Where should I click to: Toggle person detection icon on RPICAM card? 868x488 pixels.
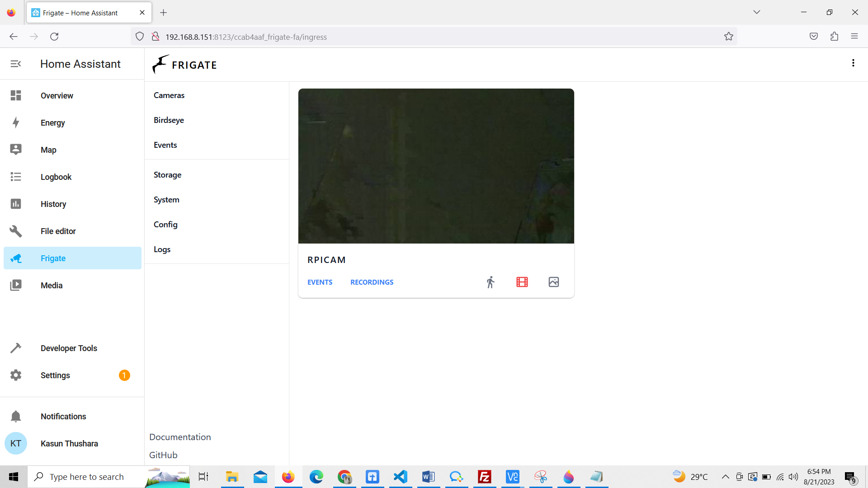click(491, 282)
